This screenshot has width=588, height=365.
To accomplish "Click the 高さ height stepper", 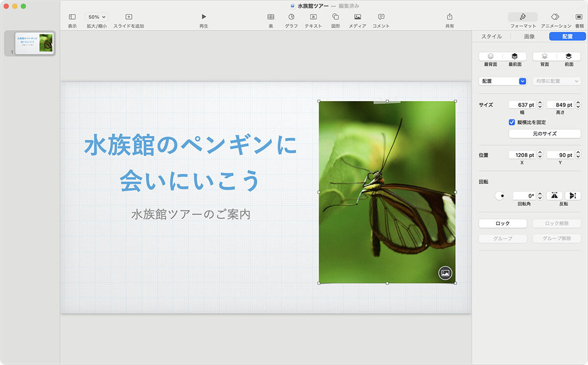I will coord(578,104).
